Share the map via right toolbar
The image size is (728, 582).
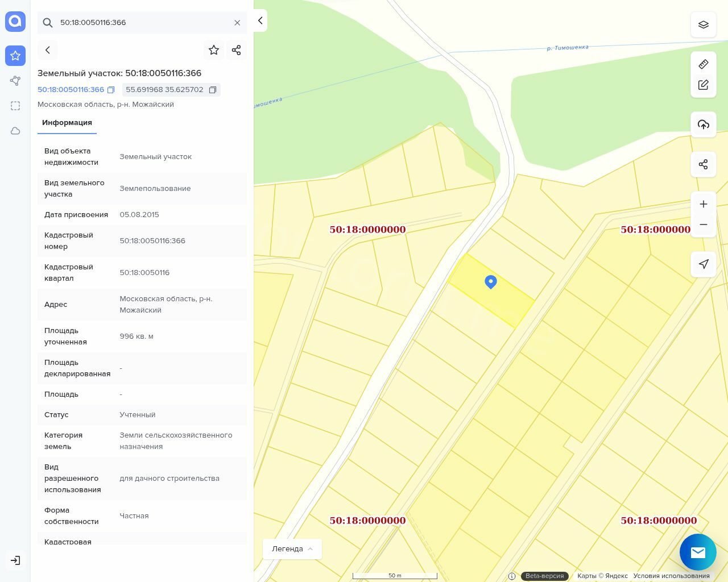pyautogui.click(x=703, y=165)
